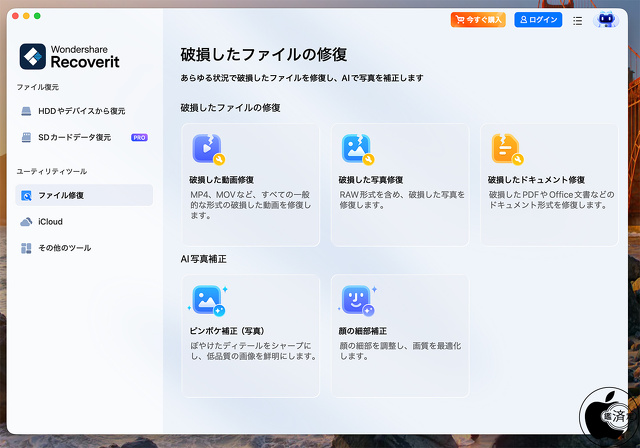Click the ファイル復元 section label in sidebar

click(38, 87)
